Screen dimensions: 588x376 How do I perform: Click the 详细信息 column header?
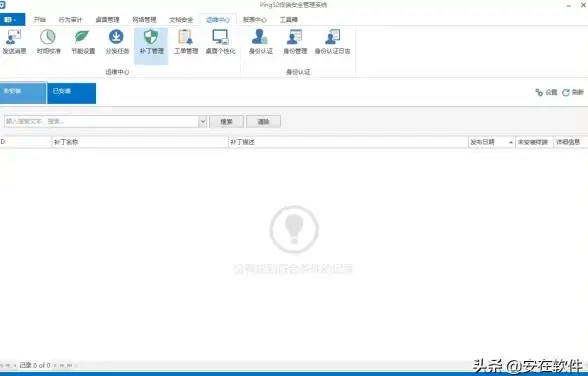coord(570,142)
